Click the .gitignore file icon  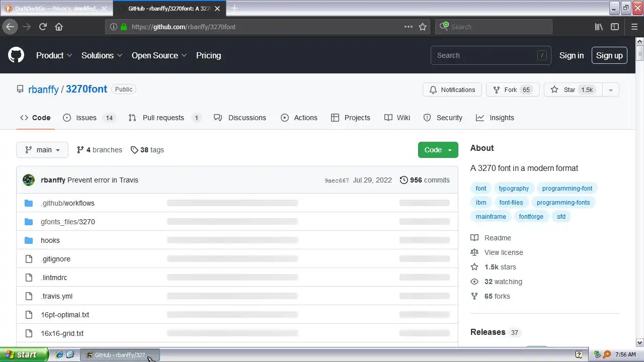pyautogui.click(x=29, y=259)
